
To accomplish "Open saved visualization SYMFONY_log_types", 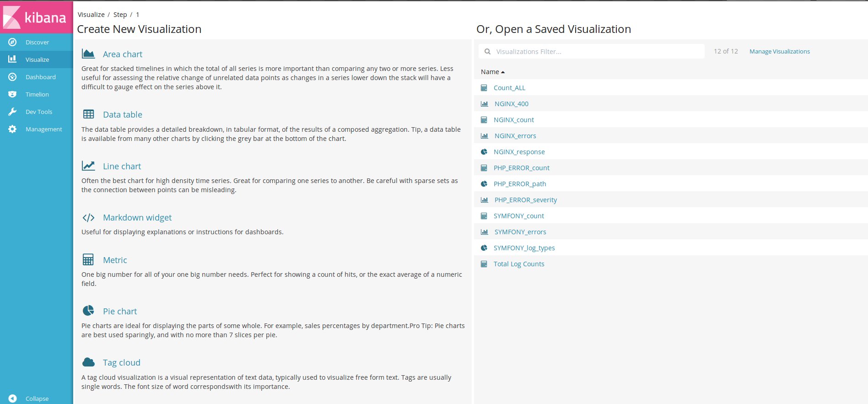I will click(524, 248).
